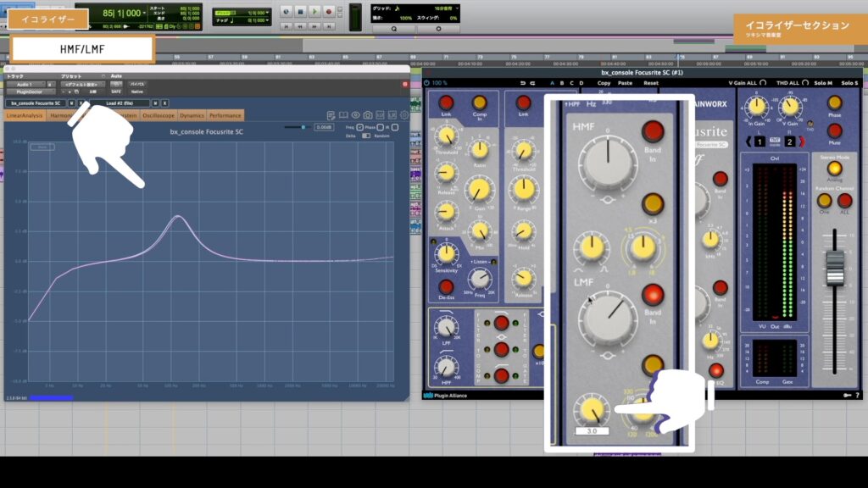Toggle the HMF x3 orange button
The height and width of the screenshot is (488, 868).
653,203
